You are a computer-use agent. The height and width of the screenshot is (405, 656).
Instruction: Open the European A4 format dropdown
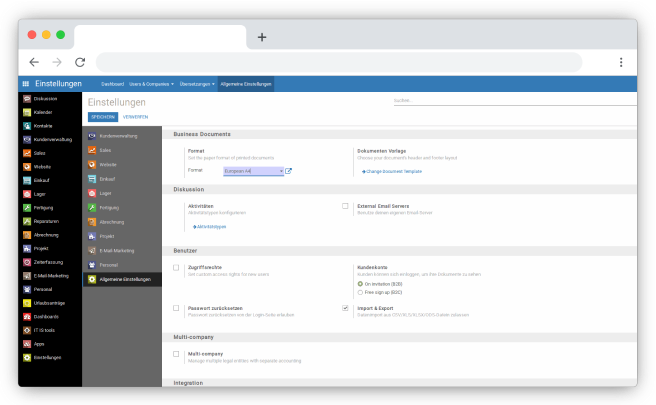click(x=253, y=171)
